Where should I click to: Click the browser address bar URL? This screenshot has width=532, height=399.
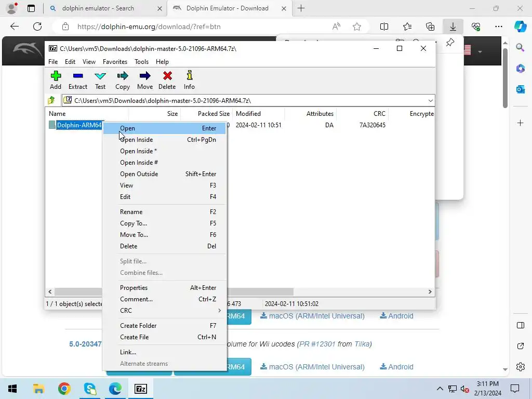point(149,26)
